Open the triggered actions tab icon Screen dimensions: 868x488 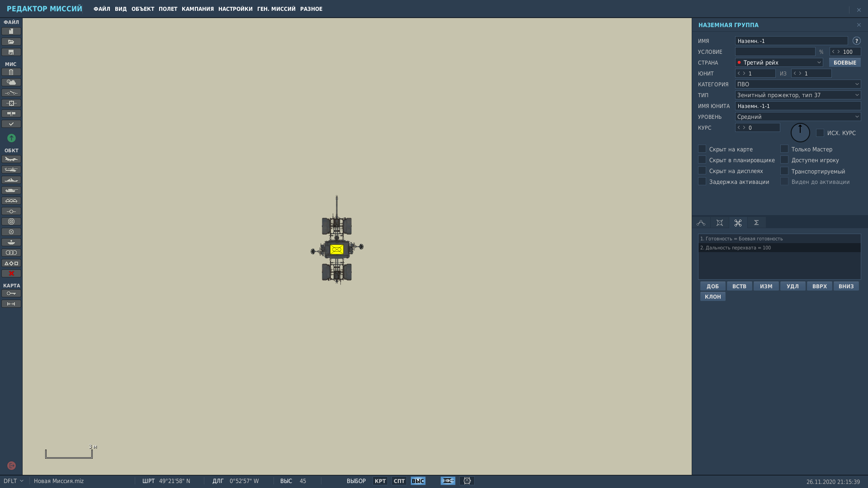point(720,223)
